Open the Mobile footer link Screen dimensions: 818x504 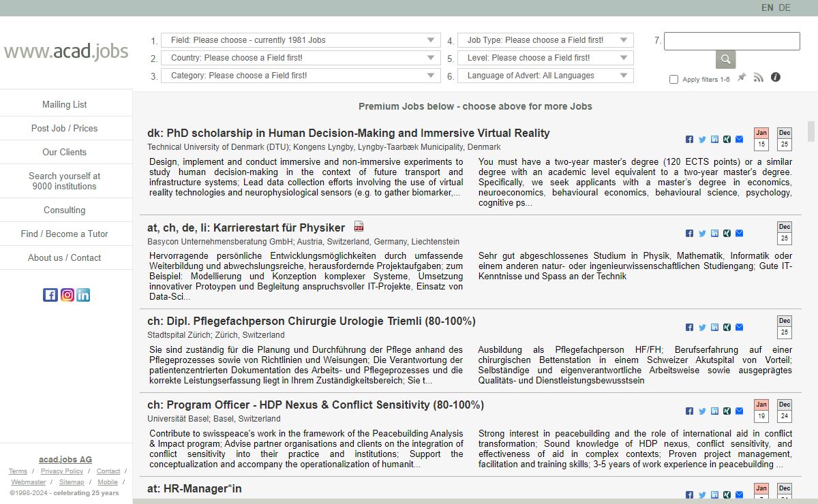[x=108, y=482]
